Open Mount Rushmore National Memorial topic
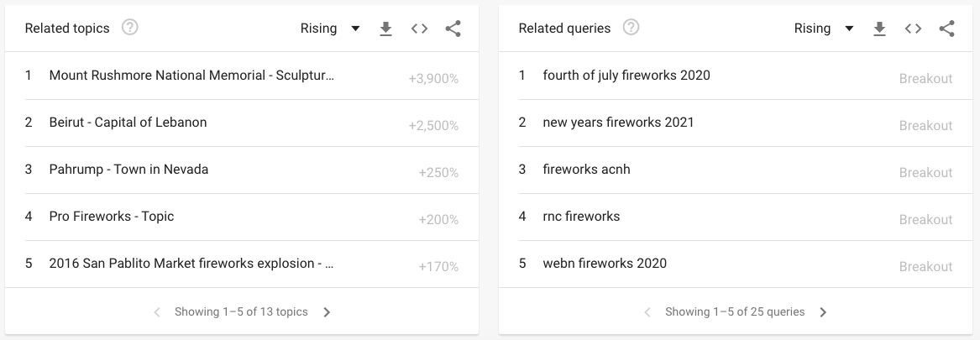 coord(242,76)
